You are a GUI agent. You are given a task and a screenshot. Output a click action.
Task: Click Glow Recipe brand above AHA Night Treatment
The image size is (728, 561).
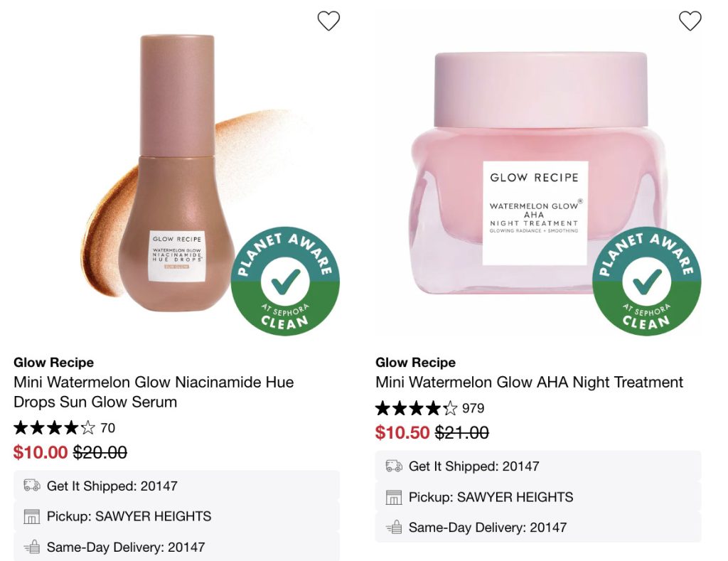point(415,363)
